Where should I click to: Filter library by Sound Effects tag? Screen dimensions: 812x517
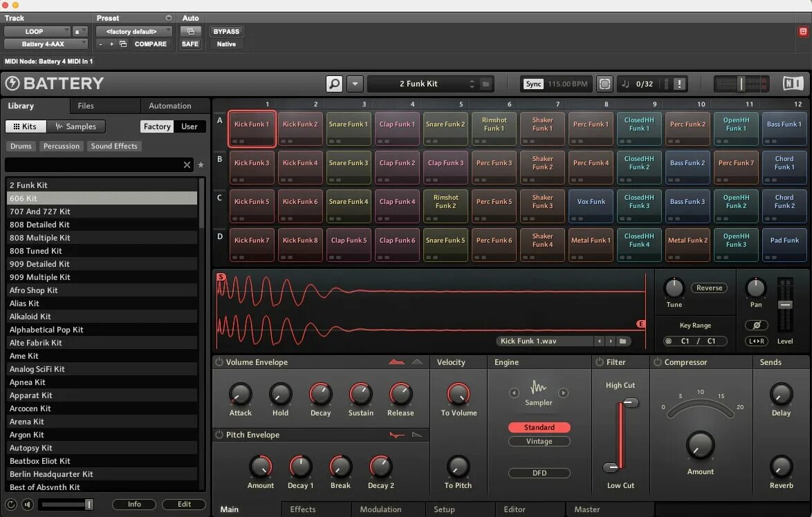click(114, 146)
